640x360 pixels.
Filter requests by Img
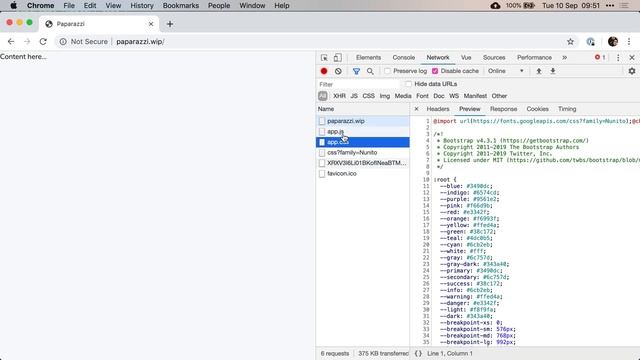point(384,96)
